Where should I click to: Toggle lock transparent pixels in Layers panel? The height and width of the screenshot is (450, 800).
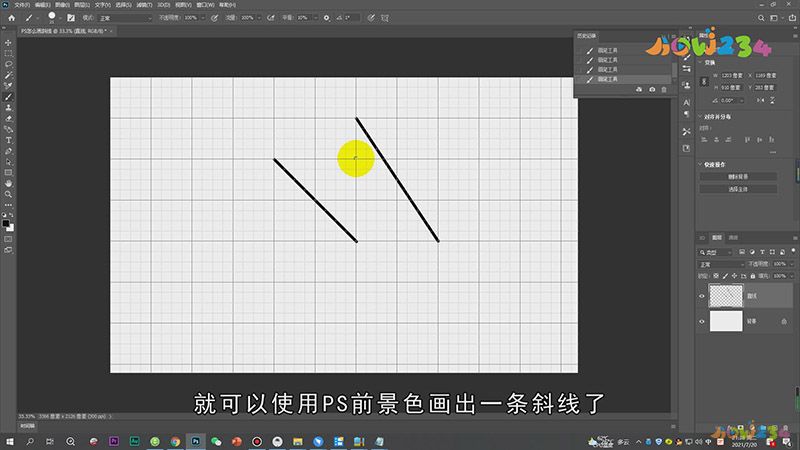(x=716, y=276)
